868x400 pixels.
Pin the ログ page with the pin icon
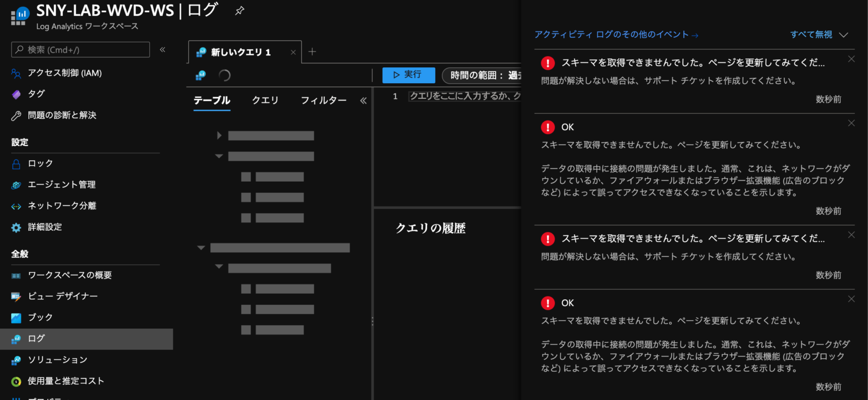click(x=239, y=10)
